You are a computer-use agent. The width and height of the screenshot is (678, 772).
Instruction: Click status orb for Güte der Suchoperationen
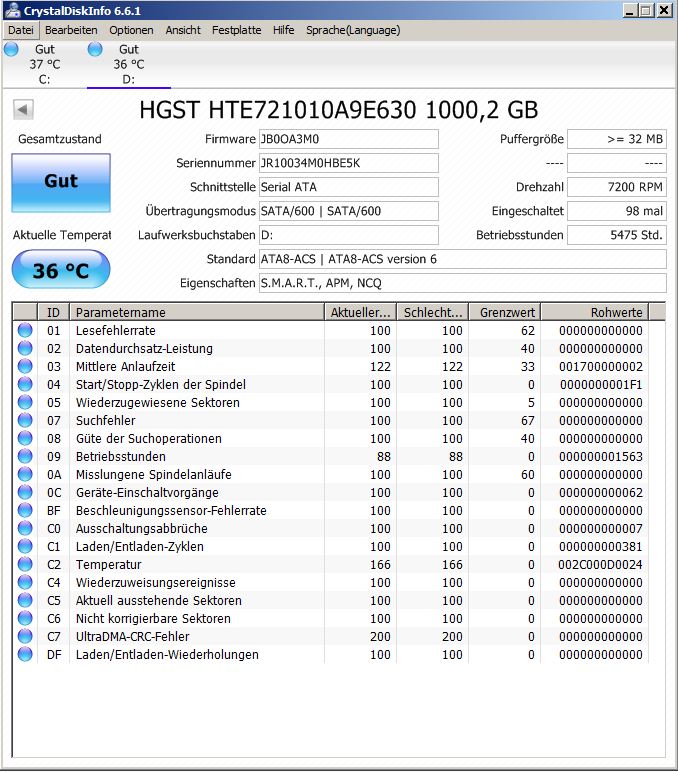click(x=25, y=438)
